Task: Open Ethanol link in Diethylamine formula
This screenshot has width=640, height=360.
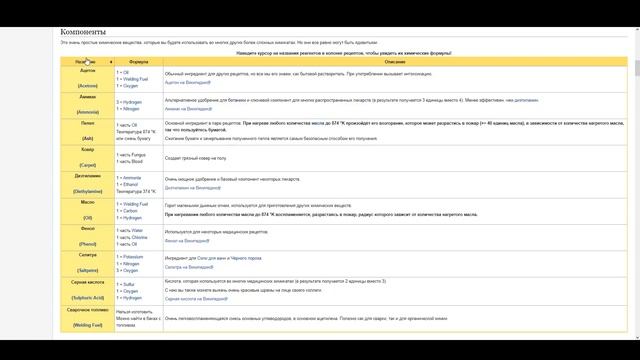Action: click(130, 184)
